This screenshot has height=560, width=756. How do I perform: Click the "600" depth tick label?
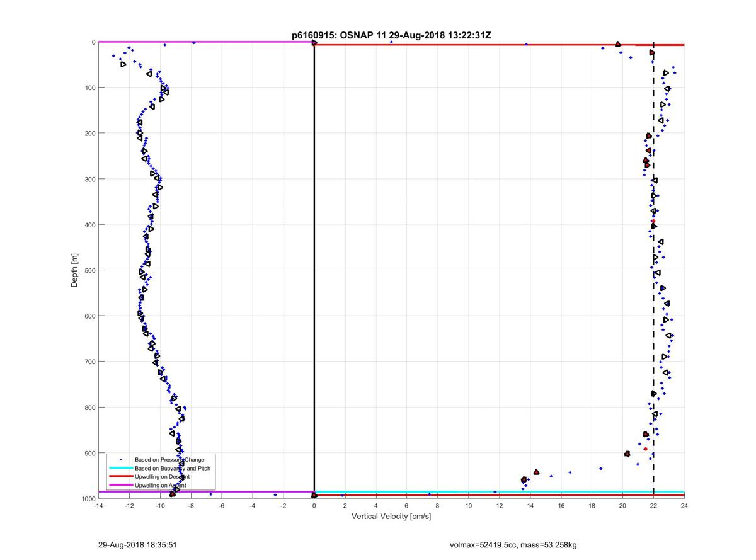click(x=89, y=316)
